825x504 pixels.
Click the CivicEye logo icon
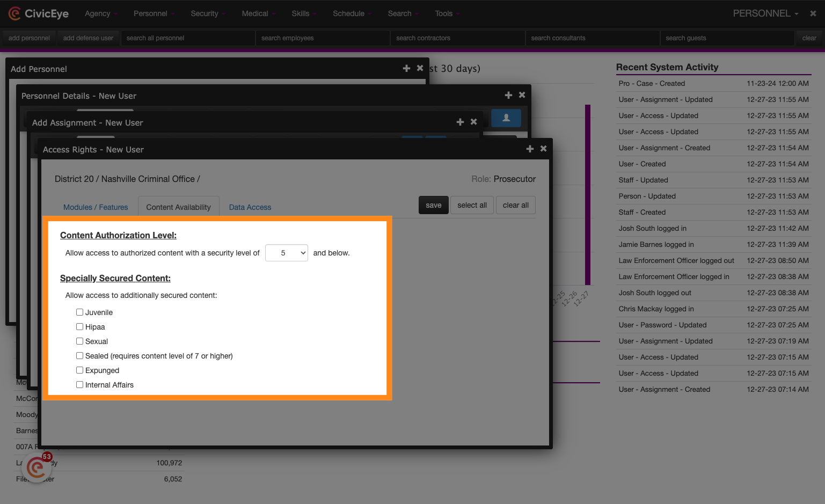click(x=14, y=13)
